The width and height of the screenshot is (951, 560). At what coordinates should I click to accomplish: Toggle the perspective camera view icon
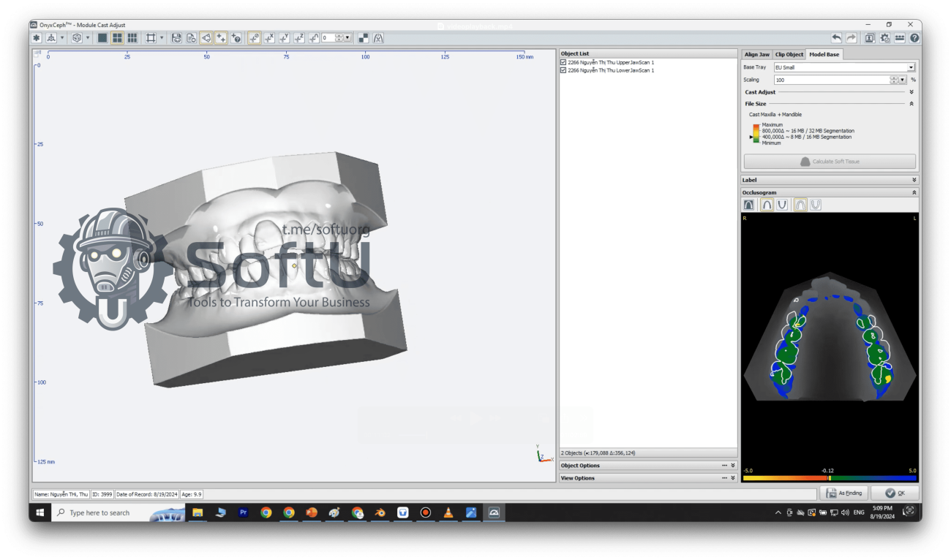[x=206, y=38]
